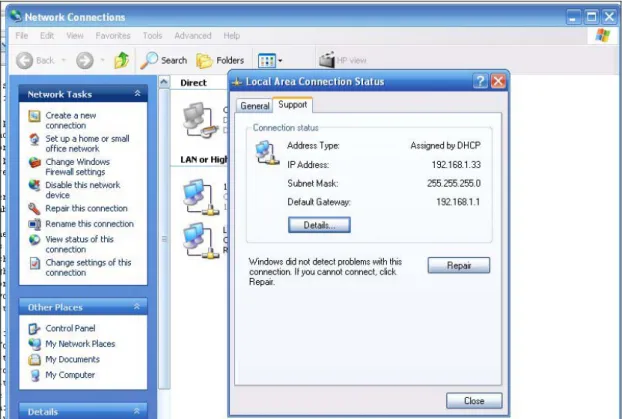Click the Assigned by DHCP text
This screenshot has height=419, width=622.
[445, 146]
